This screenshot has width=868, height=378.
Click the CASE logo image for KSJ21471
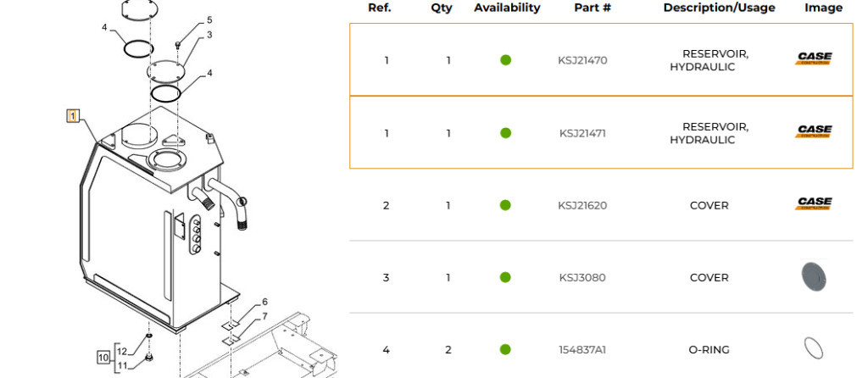pyautogui.click(x=814, y=131)
